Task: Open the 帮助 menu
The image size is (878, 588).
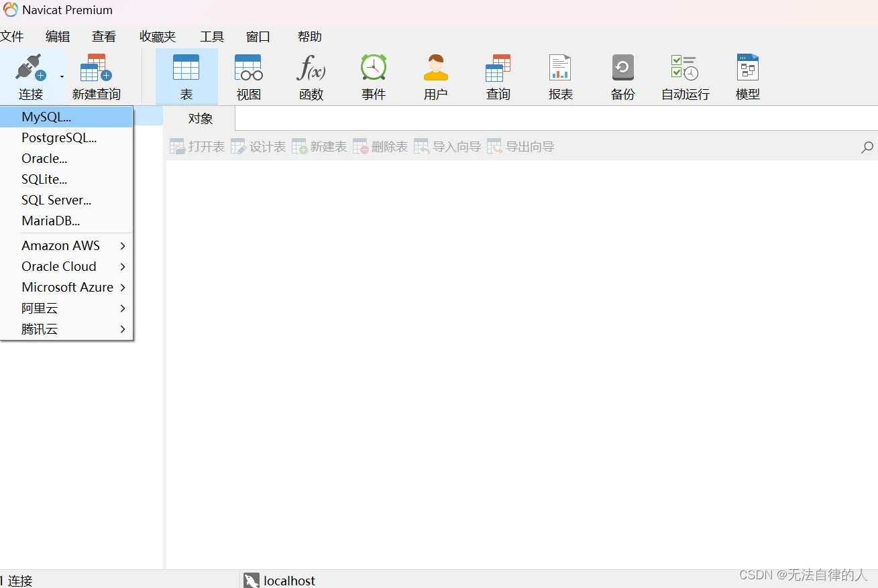Action: (x=310, y=37)
